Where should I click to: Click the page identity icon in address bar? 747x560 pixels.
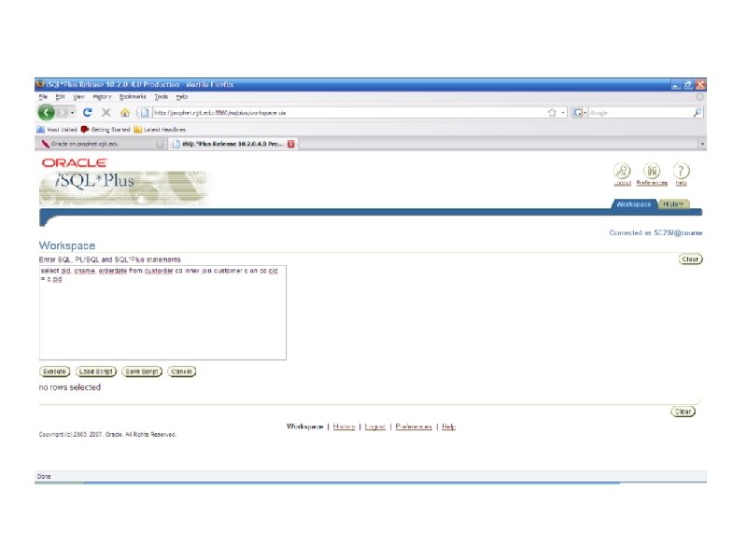tap(145, 113)
